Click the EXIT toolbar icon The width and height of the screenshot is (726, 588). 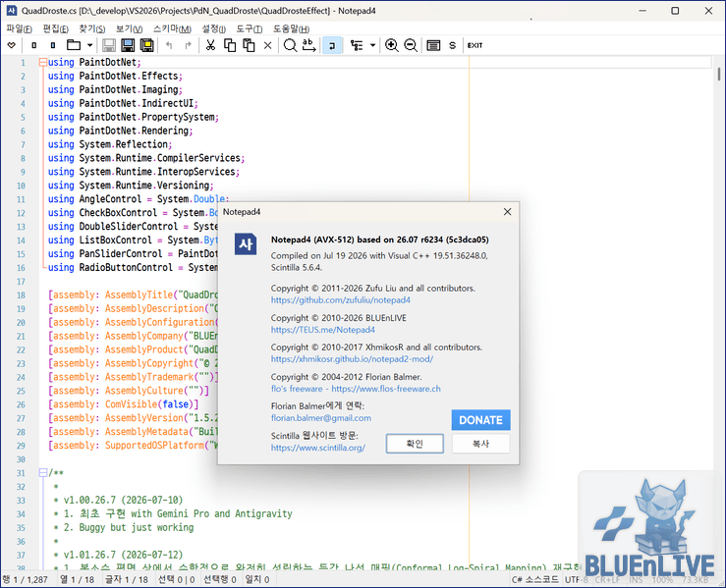click(475, 45)
